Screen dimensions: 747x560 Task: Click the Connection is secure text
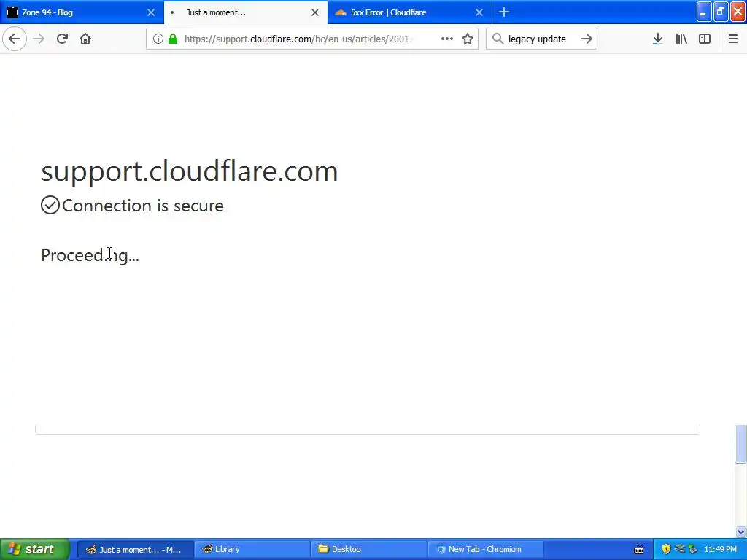143,205
